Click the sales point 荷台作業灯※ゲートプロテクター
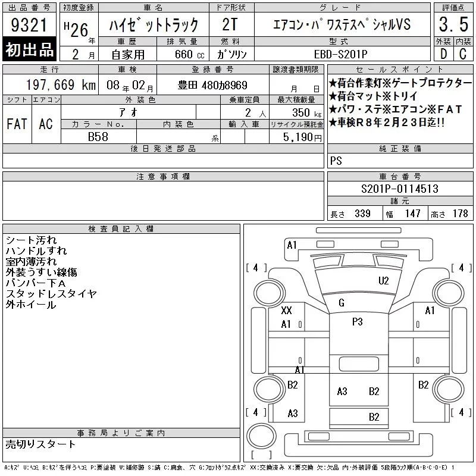476x476 pixels. click(400, 83)
